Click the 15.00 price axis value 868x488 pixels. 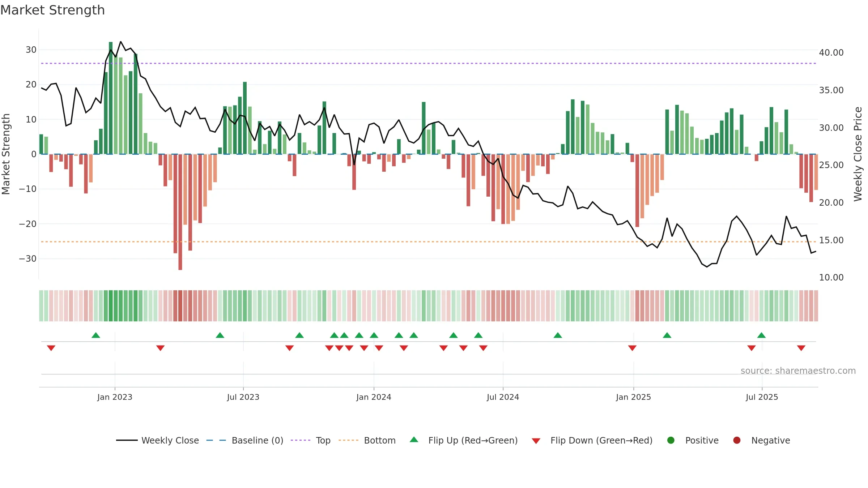831,240
